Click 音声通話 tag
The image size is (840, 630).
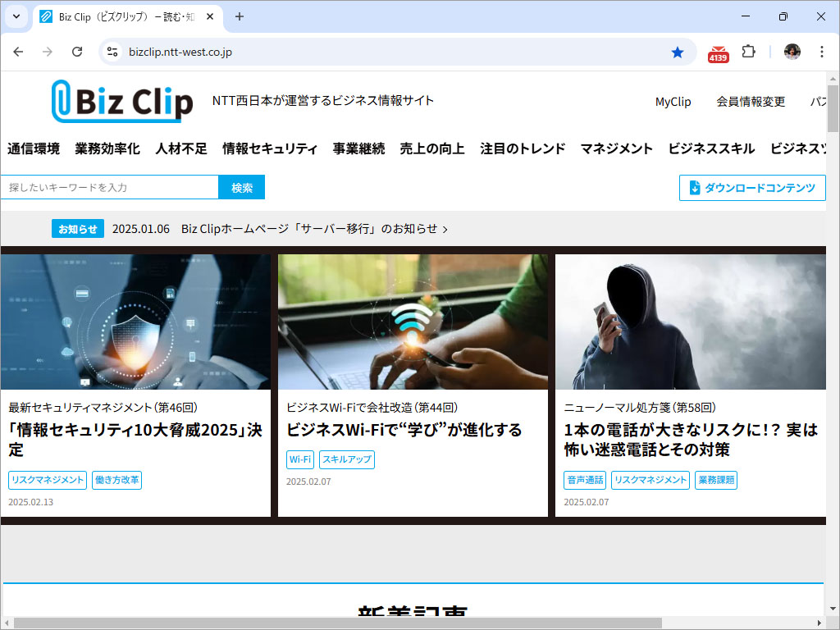(584, 480)
